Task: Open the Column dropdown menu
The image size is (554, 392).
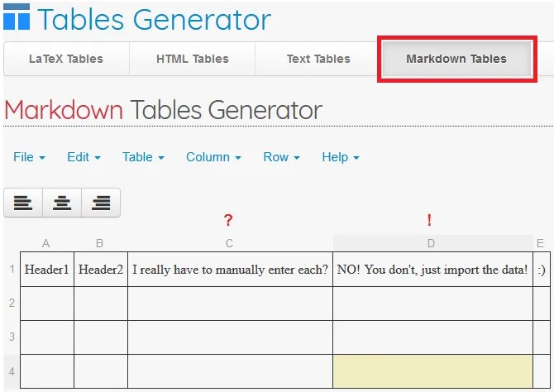Action: point(213,157)
